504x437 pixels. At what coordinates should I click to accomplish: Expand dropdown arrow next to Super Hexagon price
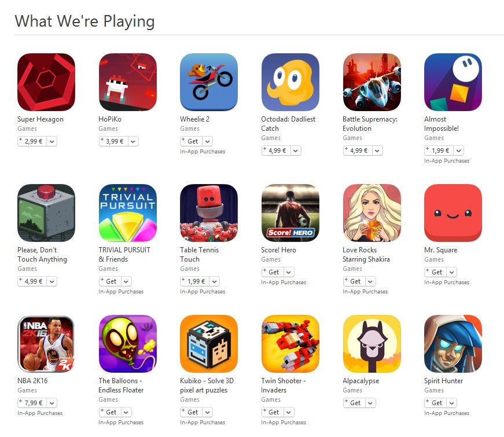coord(51,141)
